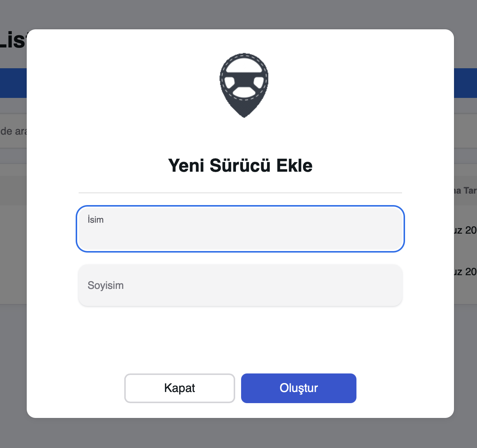Focus the İsim text field
477x448 pixels.
pos(240,229)
